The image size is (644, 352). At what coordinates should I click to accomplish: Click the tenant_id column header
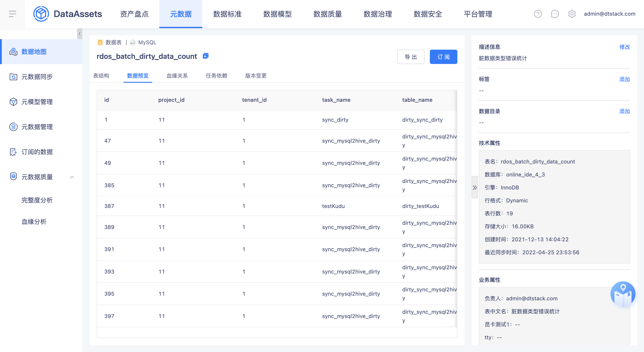point(254,100)
